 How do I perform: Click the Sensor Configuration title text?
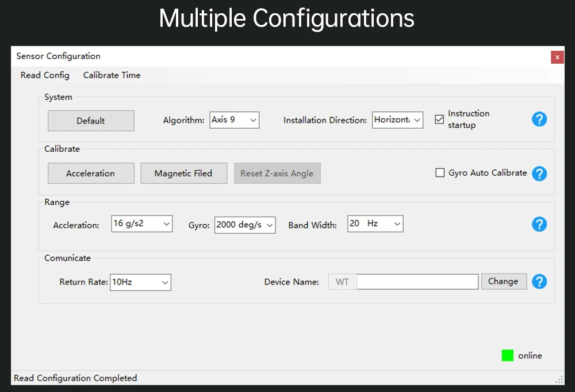58,56
